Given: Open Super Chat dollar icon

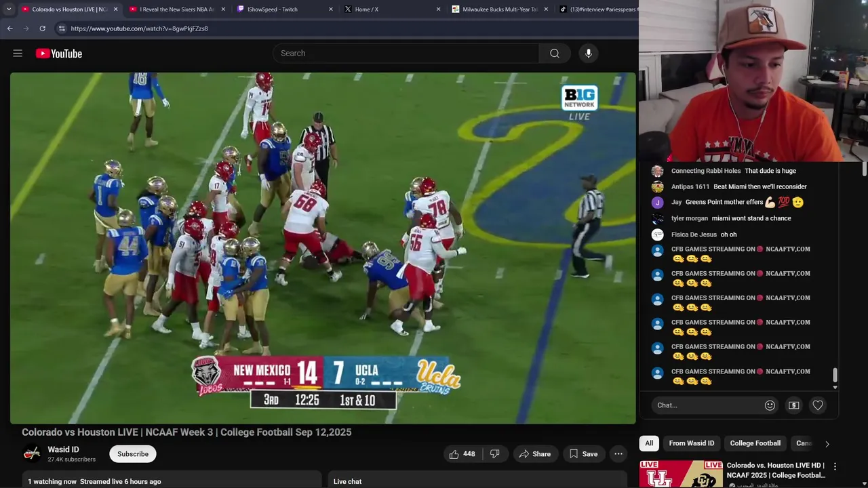Looking at the screenshot, I should pos(794,405).
